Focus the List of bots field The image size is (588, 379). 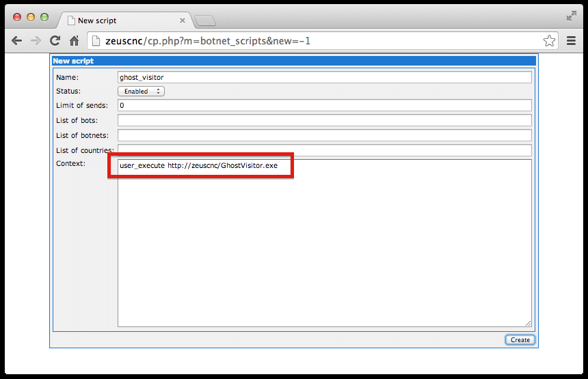coord(324,120)
